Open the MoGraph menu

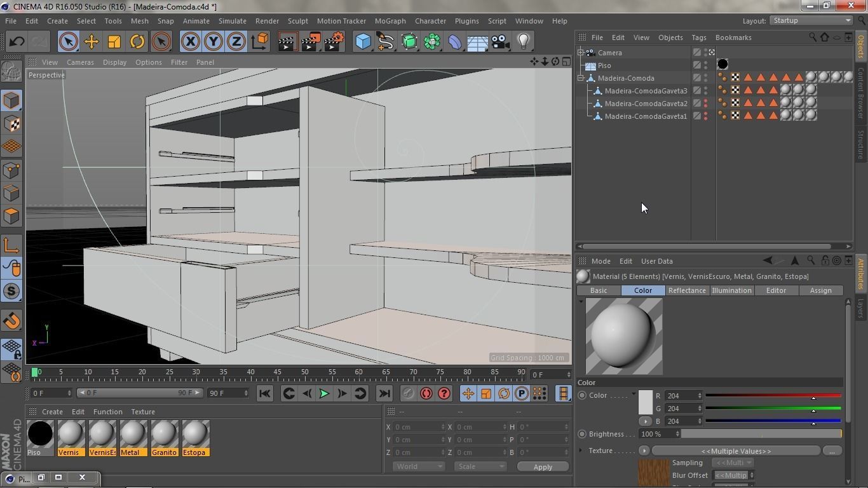[x=390, y=21]
